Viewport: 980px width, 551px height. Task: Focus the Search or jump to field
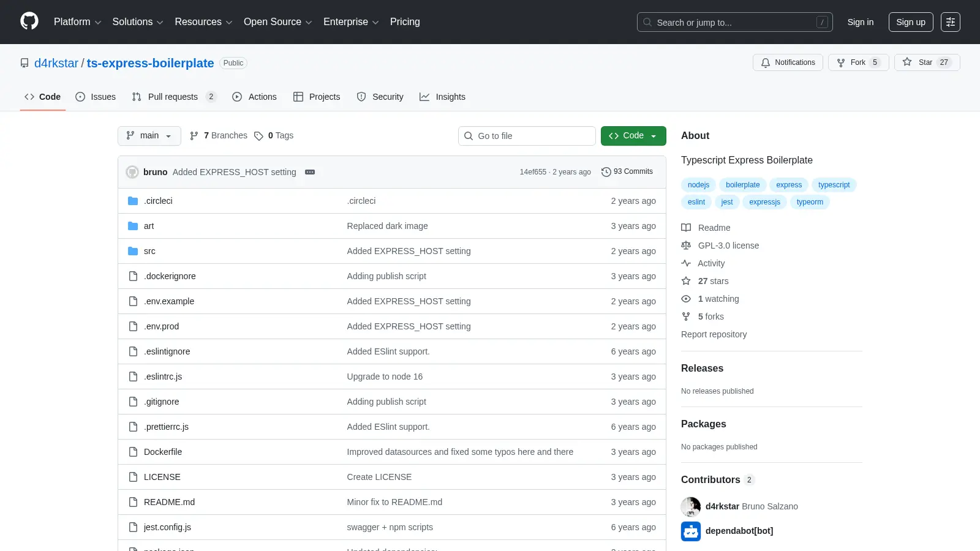pyautogui.click(x=735, y=22)
